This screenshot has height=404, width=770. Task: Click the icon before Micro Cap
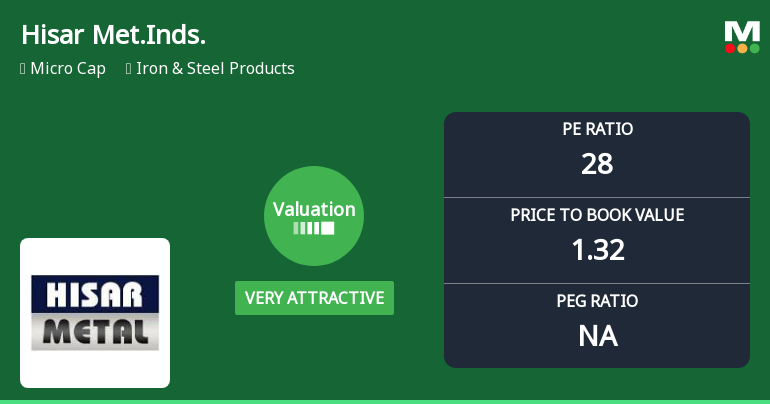(x=22, y=69)
